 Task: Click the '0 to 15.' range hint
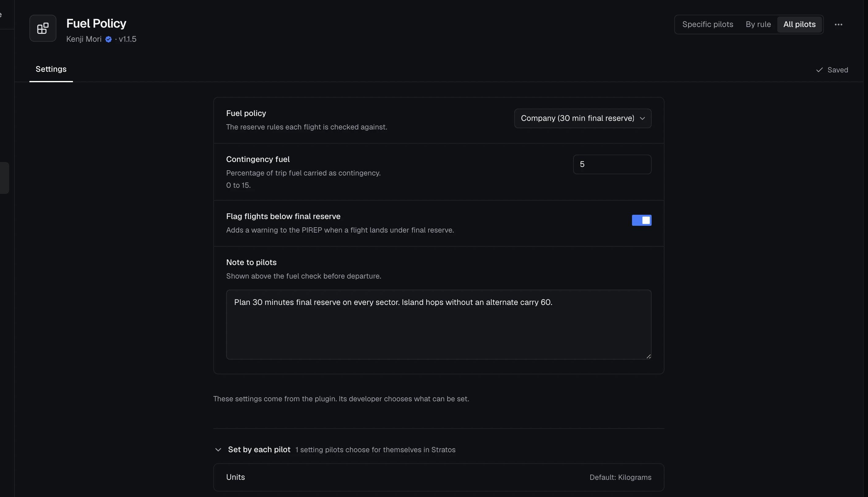(238, 185)
